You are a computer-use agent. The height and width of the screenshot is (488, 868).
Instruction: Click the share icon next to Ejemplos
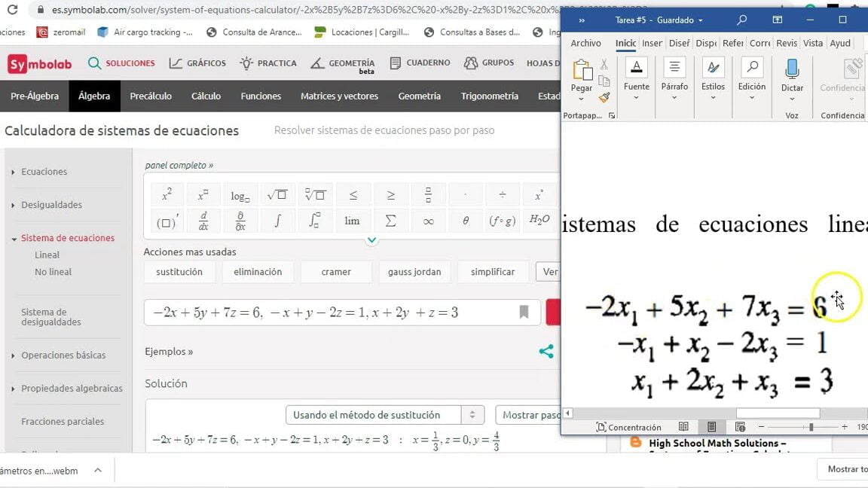pyautogui.click(x=546, y=352)
